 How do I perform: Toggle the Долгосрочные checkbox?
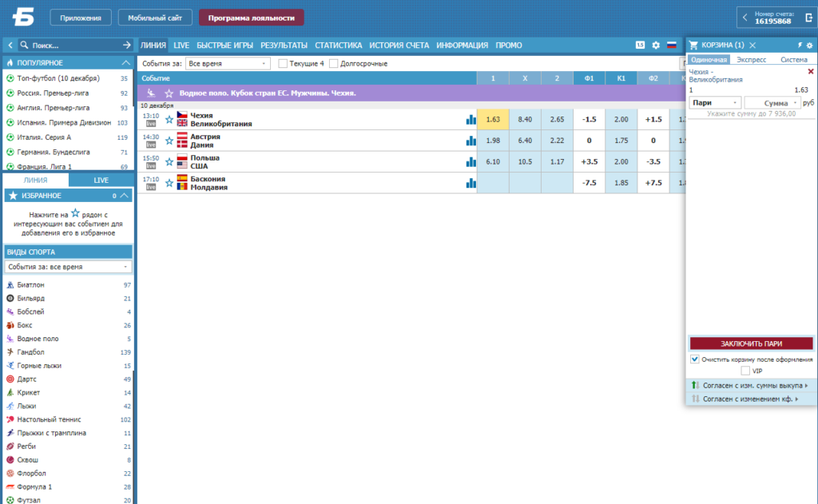(334, 64)
